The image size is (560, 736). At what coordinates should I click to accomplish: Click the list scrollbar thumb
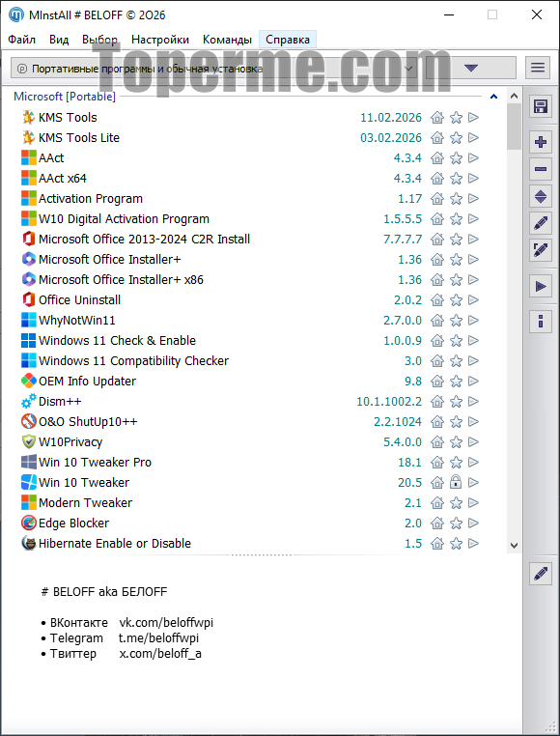pyautogui.click(x=514, y=127)
